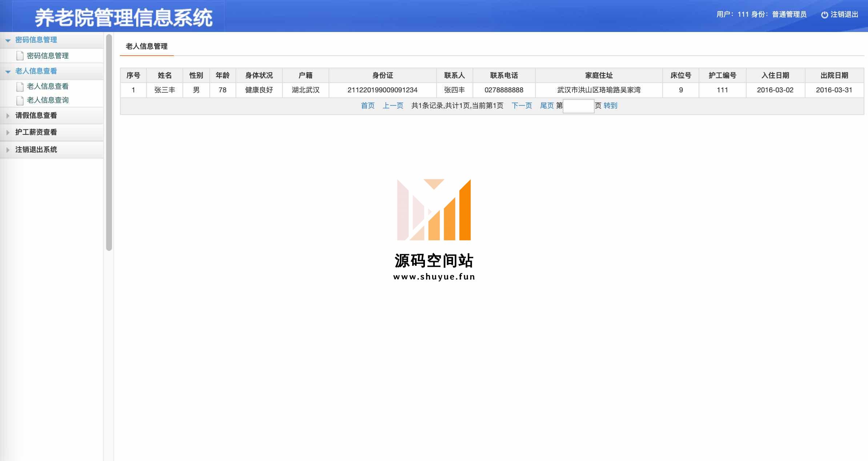Open the 注销退出系统 menu
The image size is (868, 461).
click(x=52, y=149)
